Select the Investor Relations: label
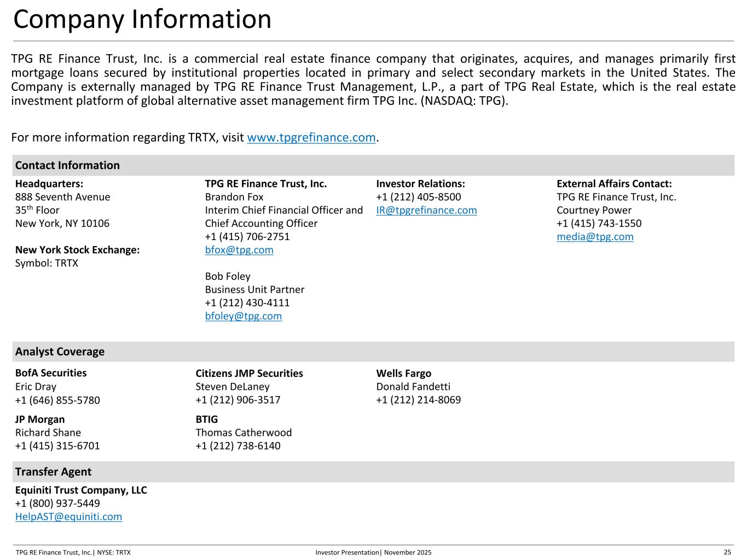Screen dimensions: 747x560 click(420, 184)
